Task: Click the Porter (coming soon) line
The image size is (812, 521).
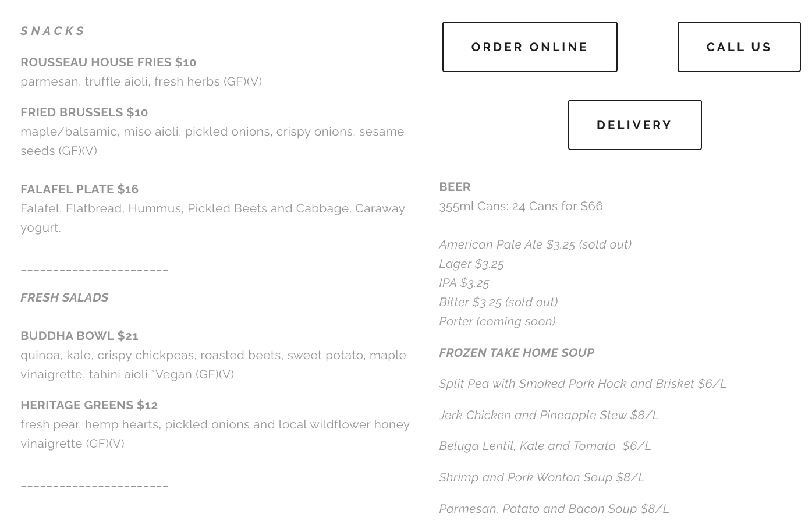Action: [x=497, y=321]
